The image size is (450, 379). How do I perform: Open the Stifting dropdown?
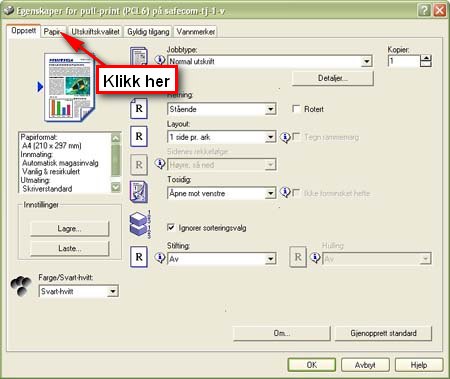click(x=221, y=259)
